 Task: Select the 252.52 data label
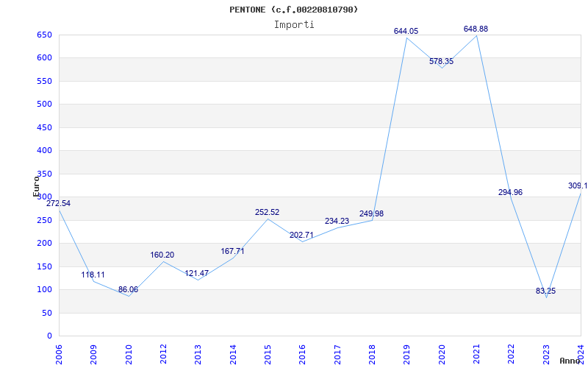pos(268,212)
